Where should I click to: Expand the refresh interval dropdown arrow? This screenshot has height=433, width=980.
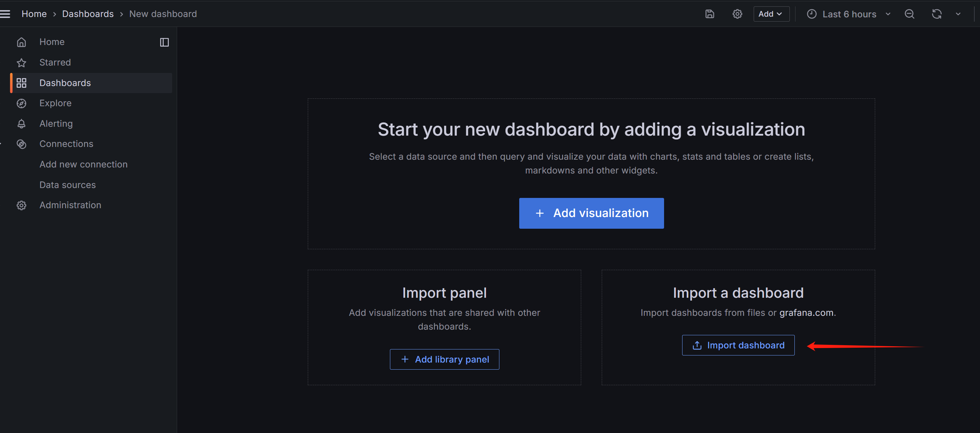tap(958, 14)
